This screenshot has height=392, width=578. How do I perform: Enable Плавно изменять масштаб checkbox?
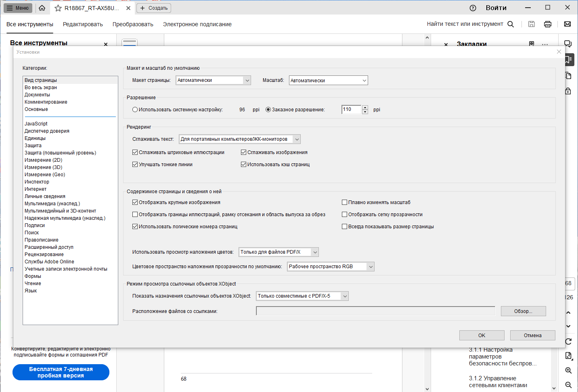[345, 202]
